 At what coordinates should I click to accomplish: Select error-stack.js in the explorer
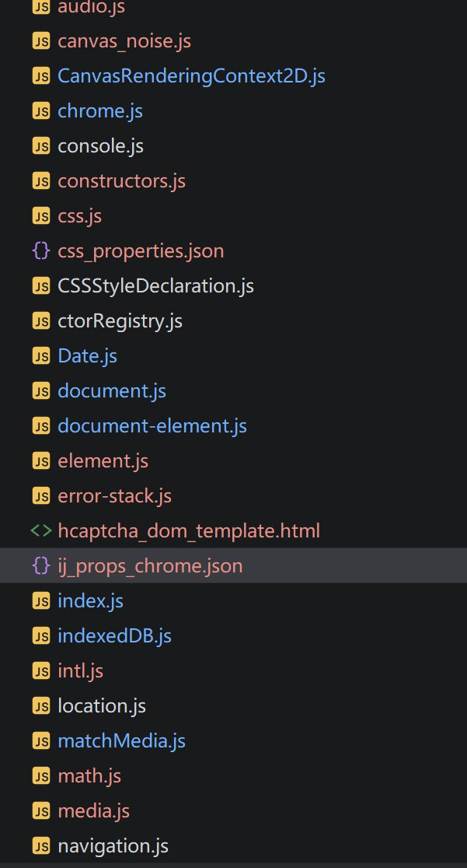[x=114, y=496]
